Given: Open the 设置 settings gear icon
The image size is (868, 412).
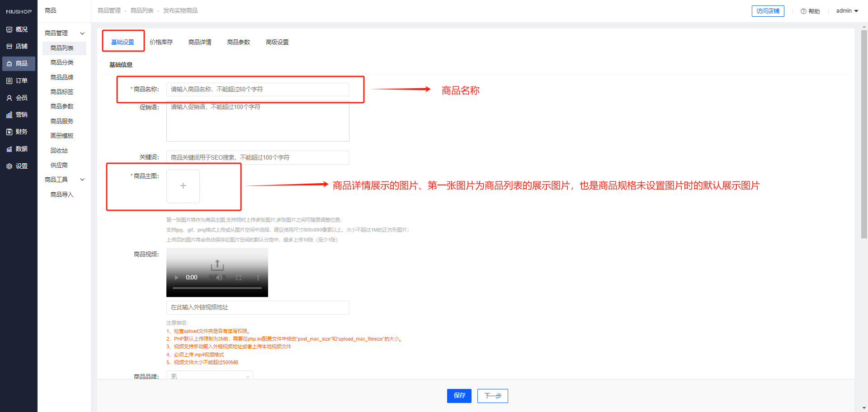Looking at the screenshot, I should (9, 166).
